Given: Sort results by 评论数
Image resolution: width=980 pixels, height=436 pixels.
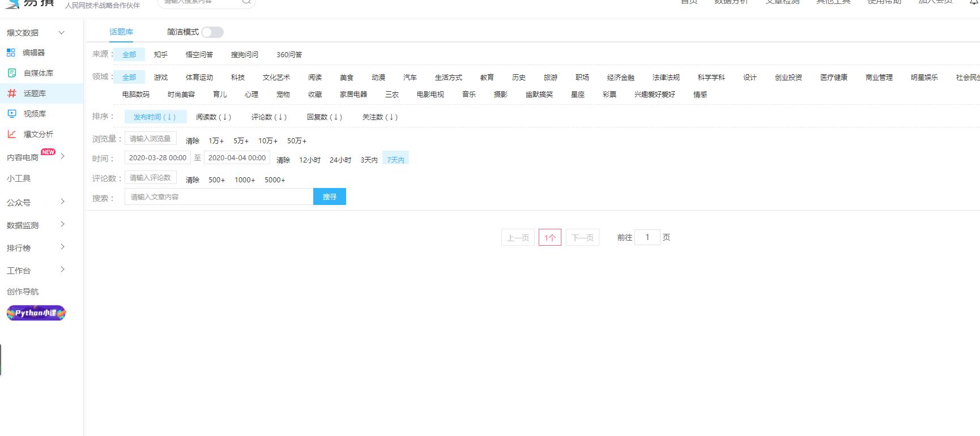Looking at the screenshot, I should tap(269, 117).
